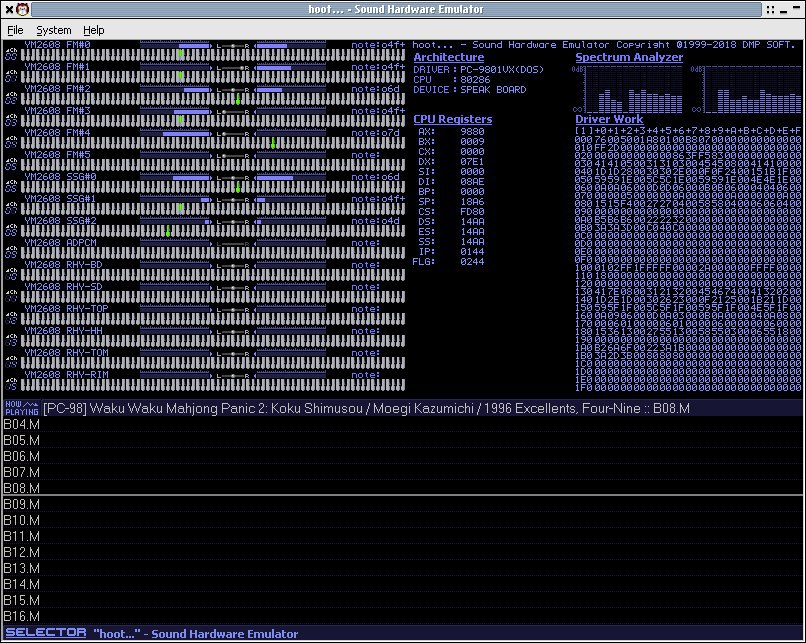Select the highlighted B08.M playlist row
Viewport: 806px width, 643px height.
click(403, 488)
